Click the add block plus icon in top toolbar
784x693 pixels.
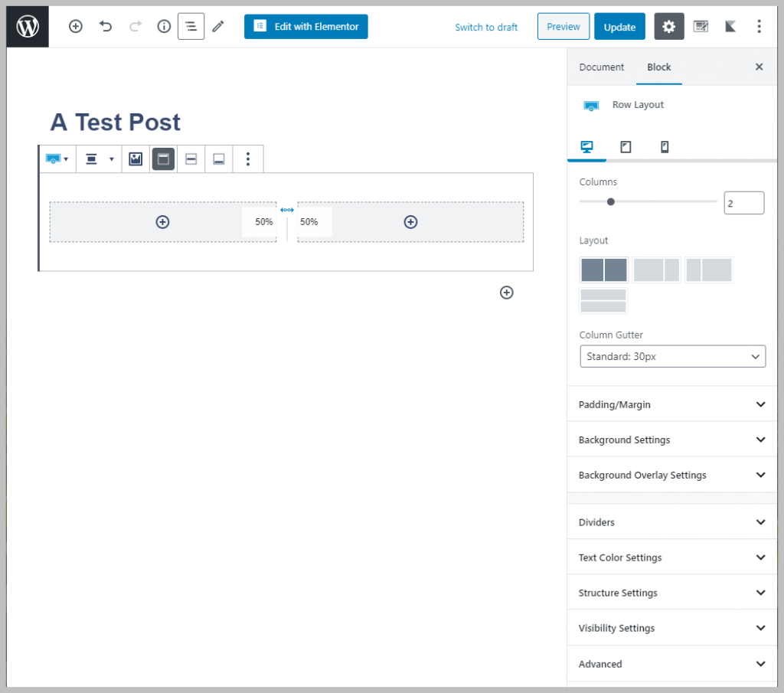click(x=76, y=27)
